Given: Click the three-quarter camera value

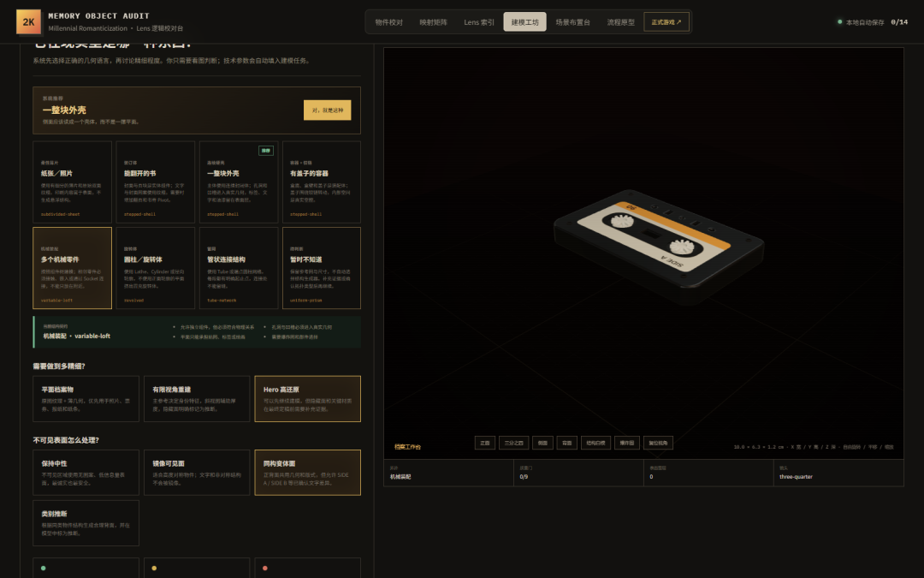Looking at the screenshot, I should 797,477.
